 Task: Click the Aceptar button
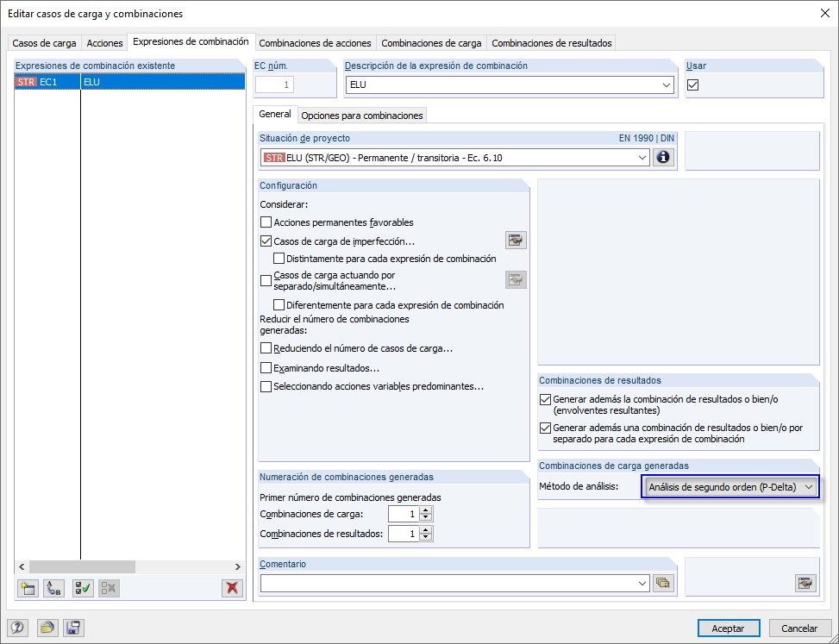coord(729,628)
